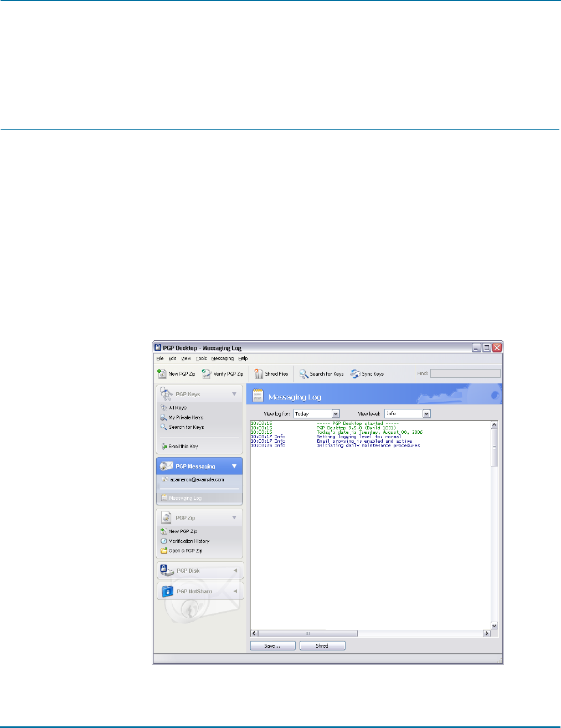This screenshot has height=728, width=561.
Task: Click the PGP Disk panel icon
Action: tap(166, 570)
